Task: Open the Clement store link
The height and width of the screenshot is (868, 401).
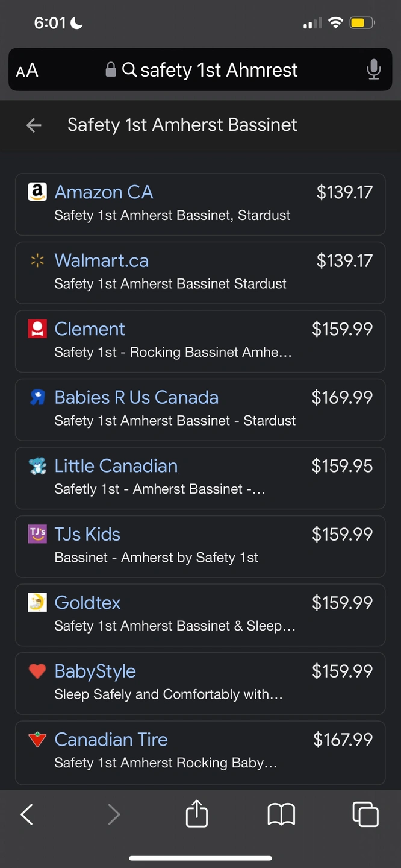Action: [x=90, y=329]
